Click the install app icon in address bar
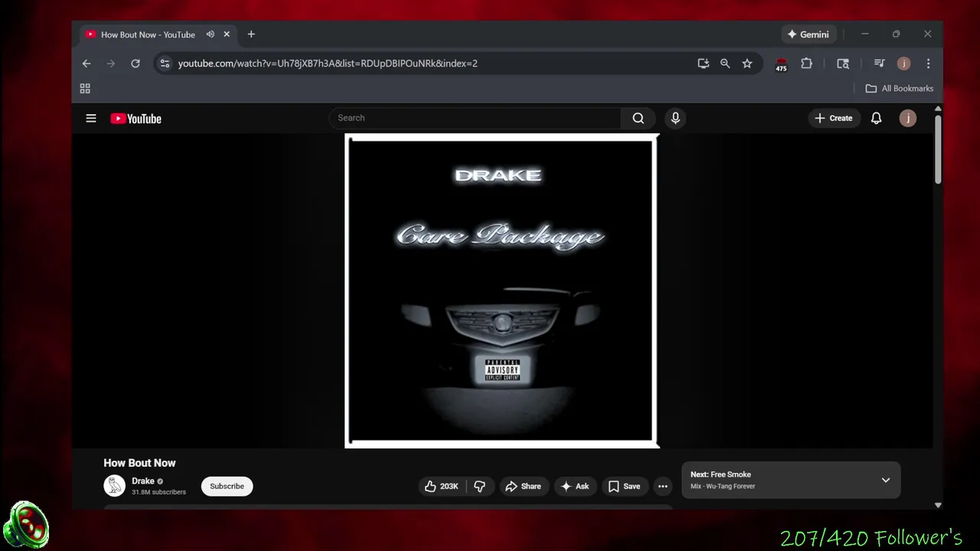 pyautogui.click(x=703, y=64)
